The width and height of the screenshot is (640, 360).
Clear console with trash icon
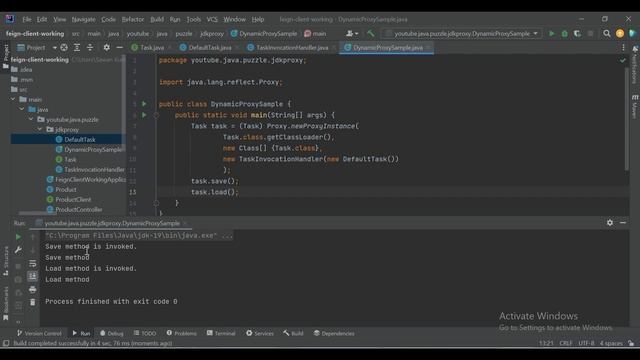click(33, 302)
